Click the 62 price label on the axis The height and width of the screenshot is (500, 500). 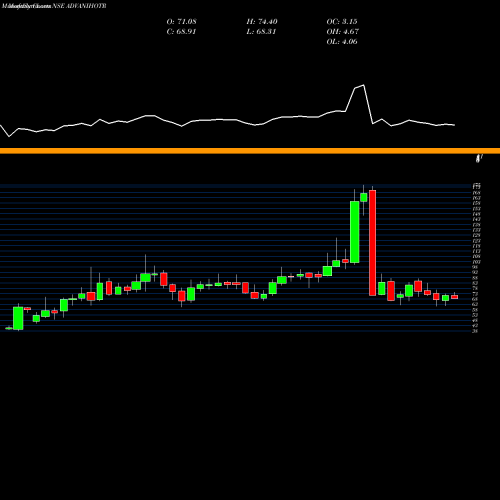pyautogui.click(x=475, y=304)
